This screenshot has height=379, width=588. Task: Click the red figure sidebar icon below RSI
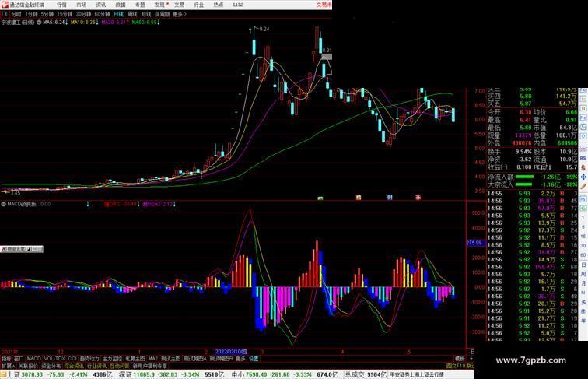click(583, 168)
